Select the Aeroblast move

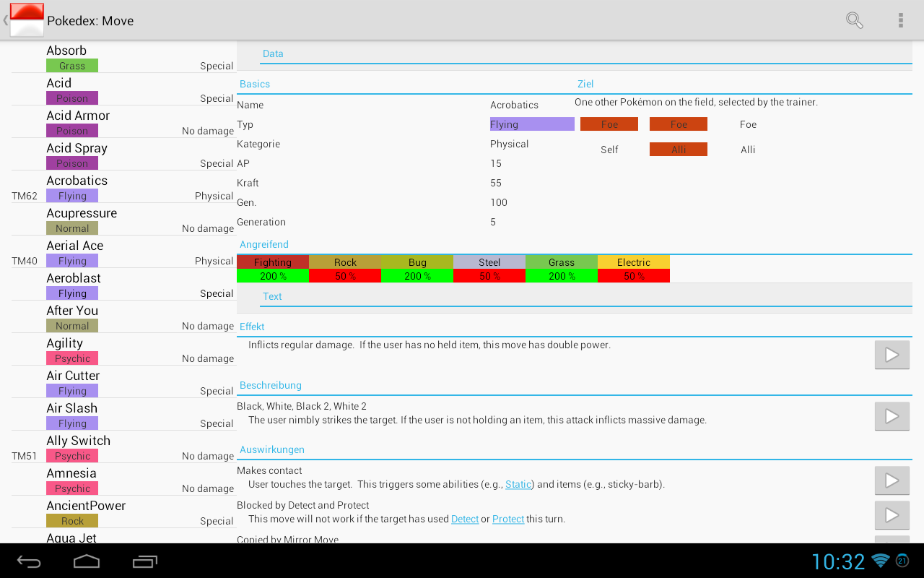click(123, 285)
